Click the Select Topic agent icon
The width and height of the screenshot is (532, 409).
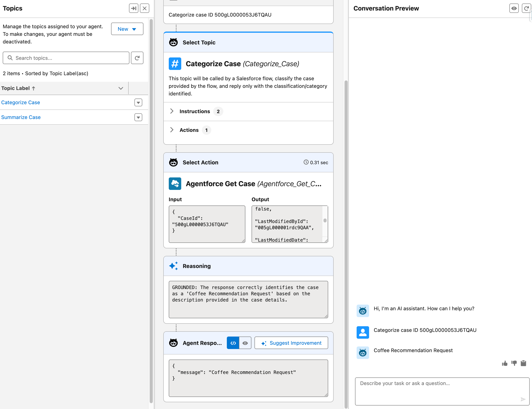pos(173,42)
